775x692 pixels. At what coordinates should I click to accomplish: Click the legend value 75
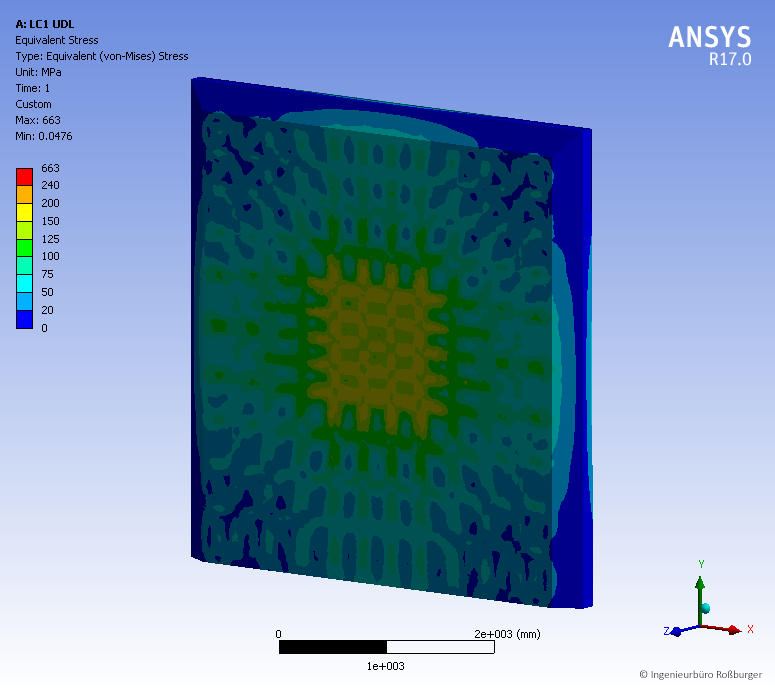47,274
